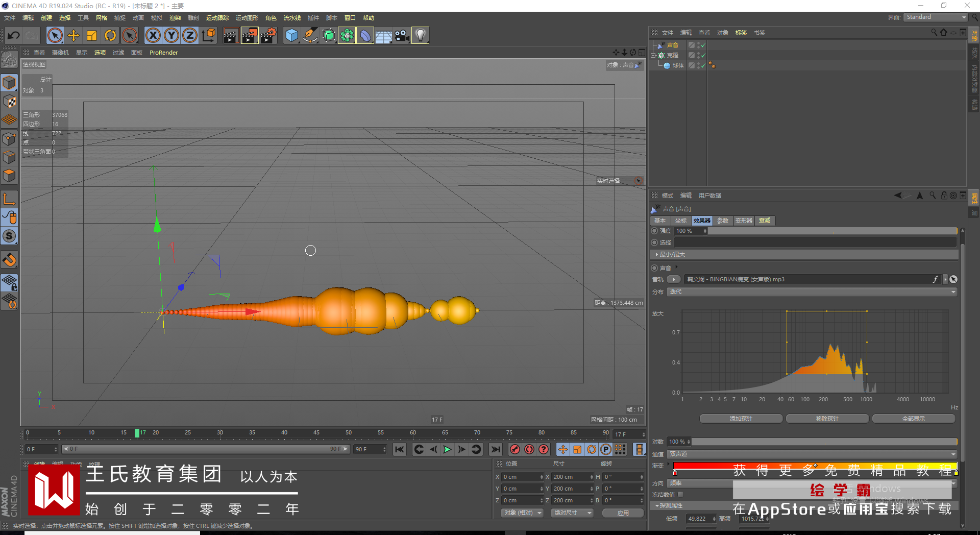The width and height of the screenshot is (980, 535).
Task: Click the blue Deformer icon in toolbar
Action: (365, 35)
